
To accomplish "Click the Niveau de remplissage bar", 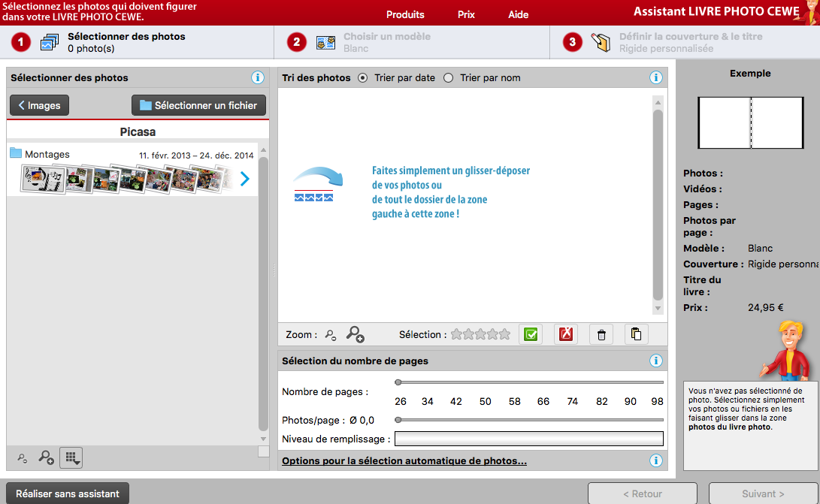I will coord(528,439).
